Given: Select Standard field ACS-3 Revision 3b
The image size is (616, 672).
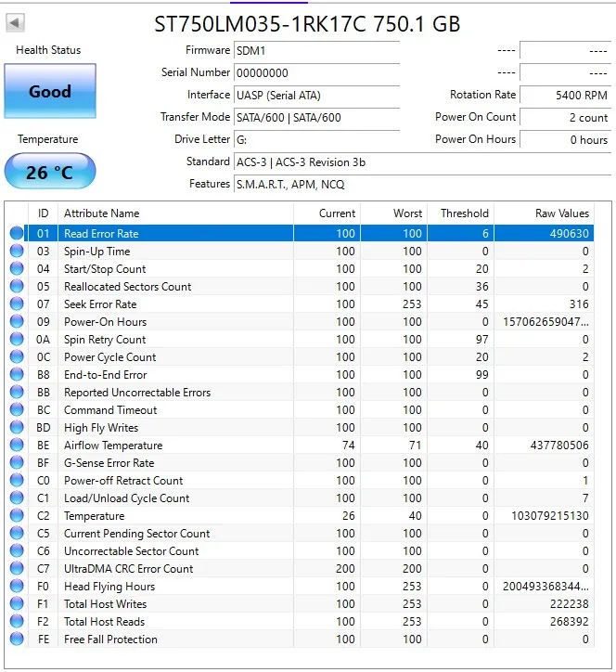Looking at the screenshot, I should 422,162.
